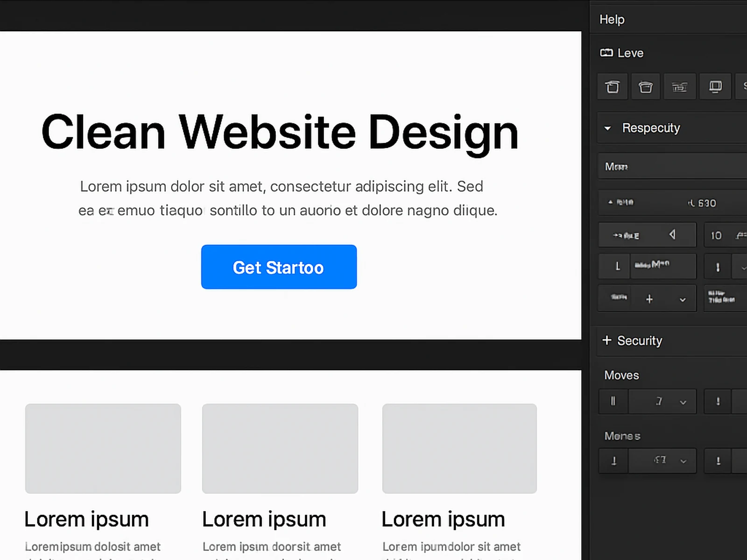Click the wide field below Respecuty header
The width and height of the screenshot is (747, 560).
tap(672, 166)
